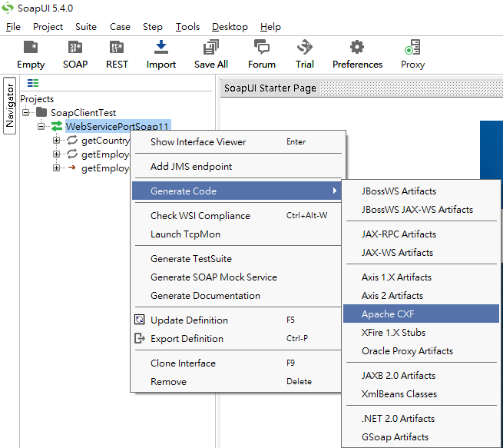Open the Forum toolbar icon
This screenshot has width=503, height=448.
pyautogui.click(x=262, y=47)
